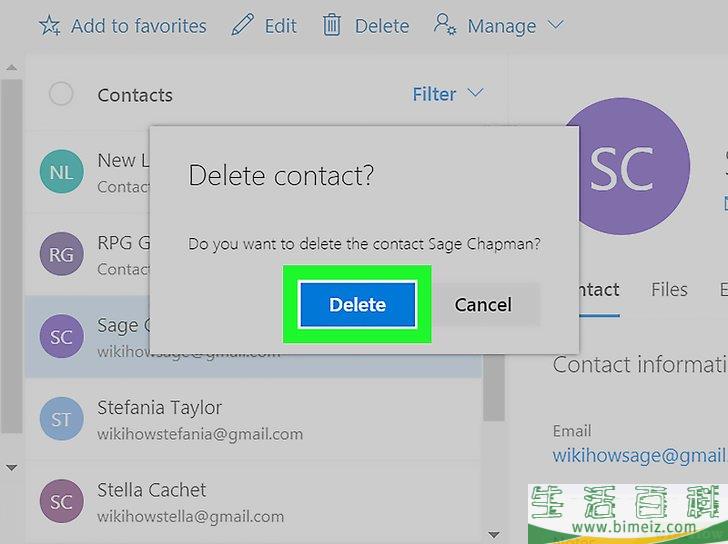Toggle the select-all circle beside Contacts
Viewport: 728px width, 544px height.
[61, 94]
